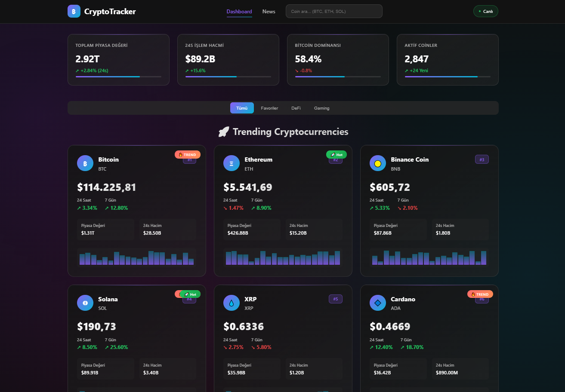Click the trading volume value "$89.2B"
Image resolution: width=565 pixels, height=392 pixels.
[201, 59]
